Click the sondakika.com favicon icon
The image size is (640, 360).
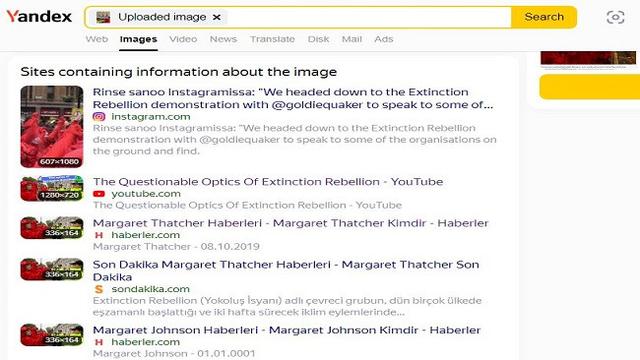pos(99,289)
